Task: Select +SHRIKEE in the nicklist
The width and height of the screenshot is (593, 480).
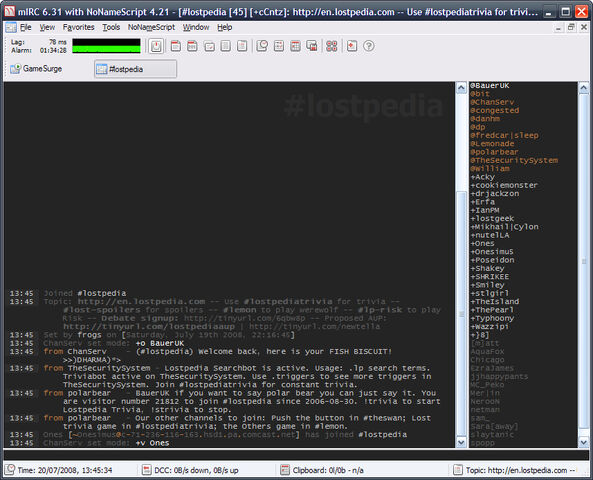Action: [490, 277]
